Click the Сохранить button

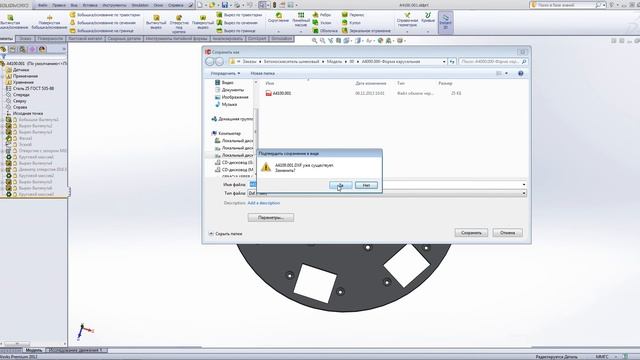click(x=471, y=233)
